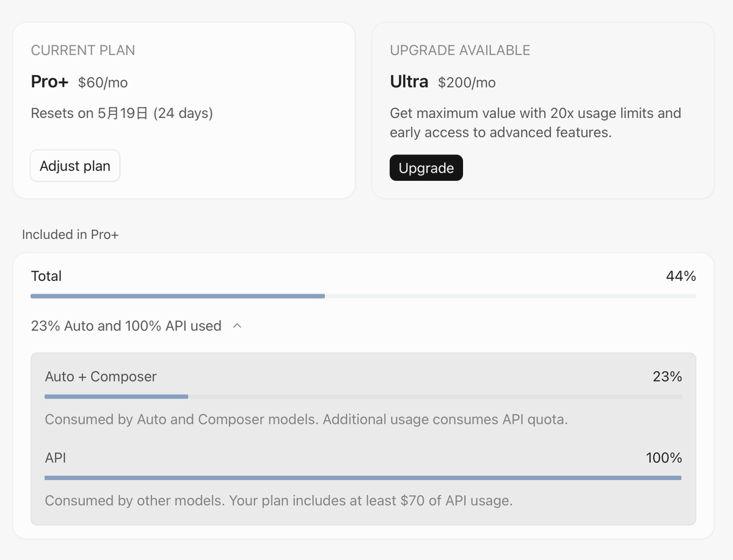This screenshot has width=733, height=560.
Task: Click the Adjust plan button
Action: (75, 166)
